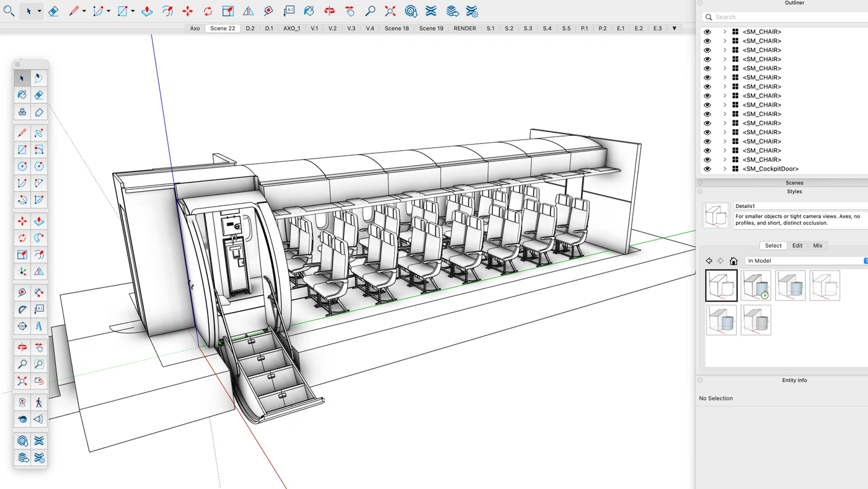The width and height of the screenshot is (868, 489).
Task: Go to the V.3 scene tab
Action: (351, 29)
